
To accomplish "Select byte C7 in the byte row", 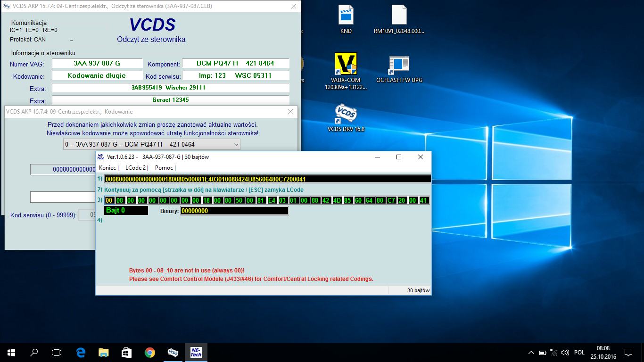I will (x=391, y=200).
